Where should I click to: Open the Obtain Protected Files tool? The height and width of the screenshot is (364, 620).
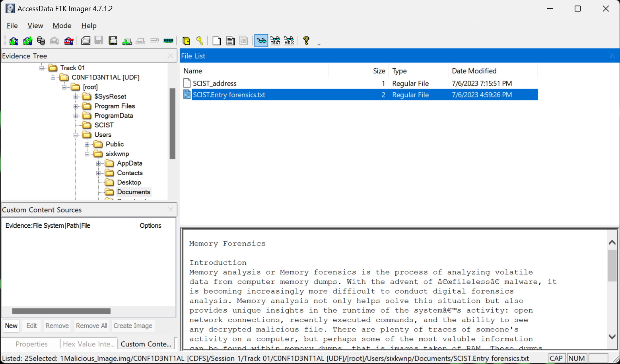point(186,41)
